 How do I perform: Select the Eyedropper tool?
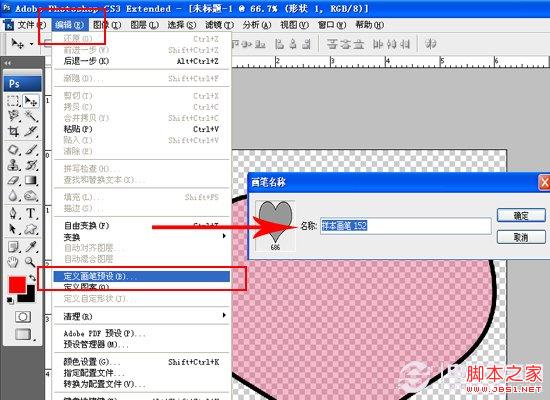[31, 247]
